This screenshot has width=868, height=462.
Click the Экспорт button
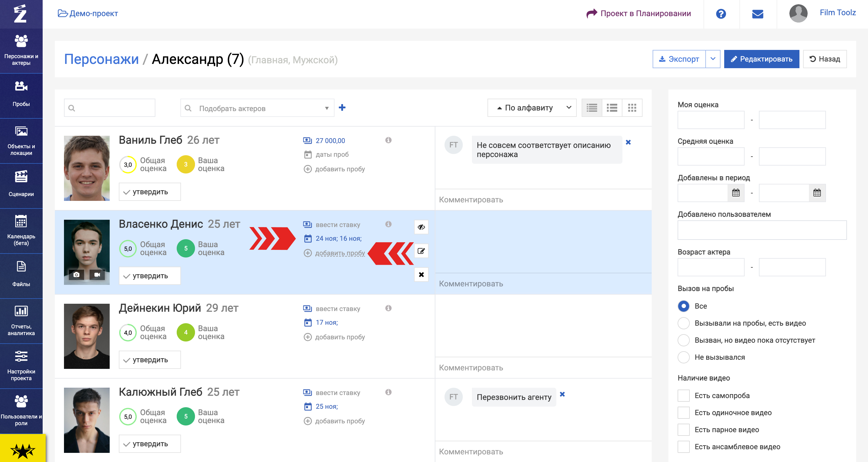[x=679, y=59]
